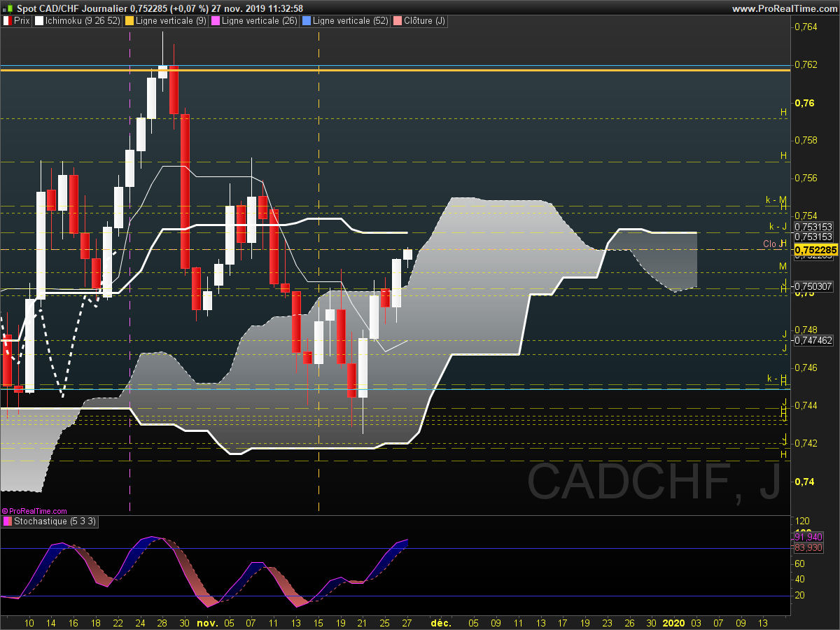Viewport: 840px width, 630px height.
Task: Click the 2020 label on the time axis
Action: click(673, 622)
